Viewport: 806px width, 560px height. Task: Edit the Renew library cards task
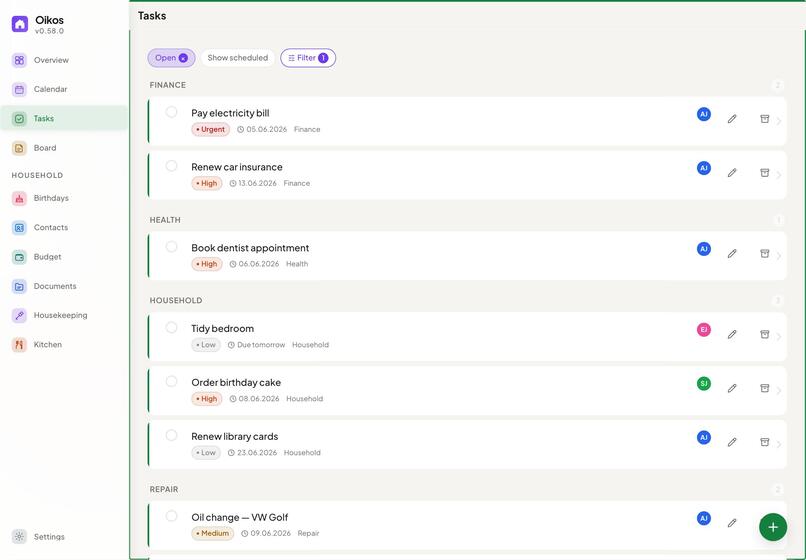point(732,442)
